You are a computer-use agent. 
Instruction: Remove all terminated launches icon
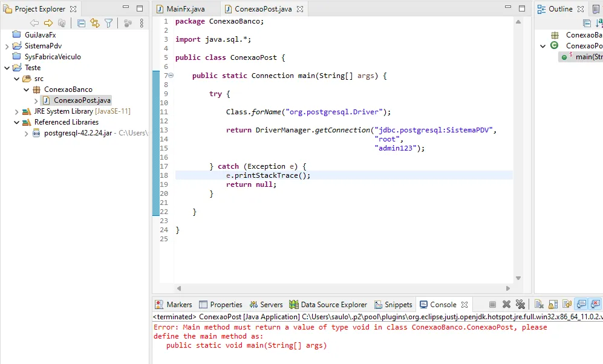click(x=520, y=304)
